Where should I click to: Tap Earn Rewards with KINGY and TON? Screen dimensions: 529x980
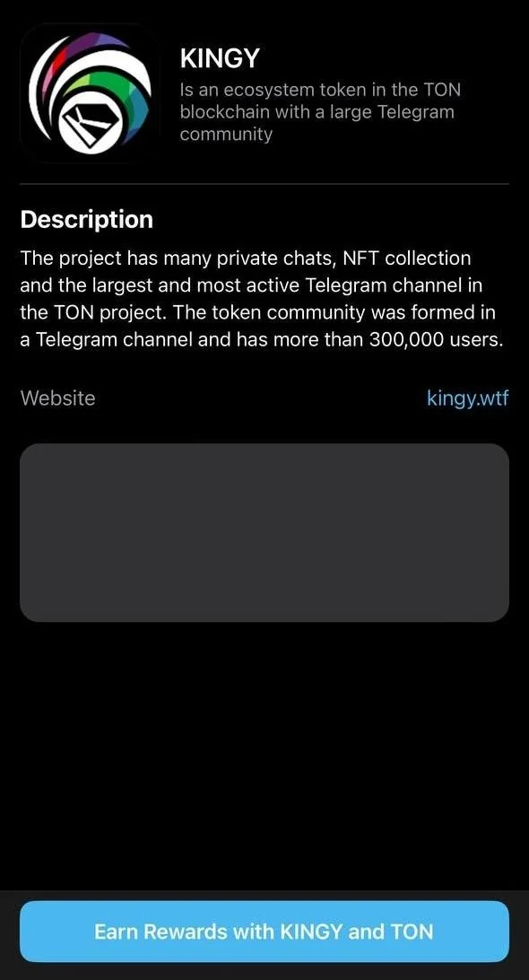[264, 932]
